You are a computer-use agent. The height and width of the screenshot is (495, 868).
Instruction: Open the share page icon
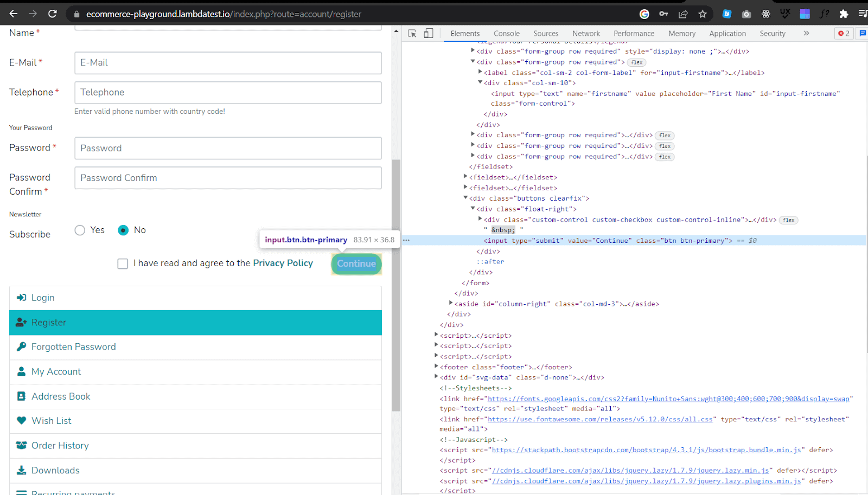[684, 14]
